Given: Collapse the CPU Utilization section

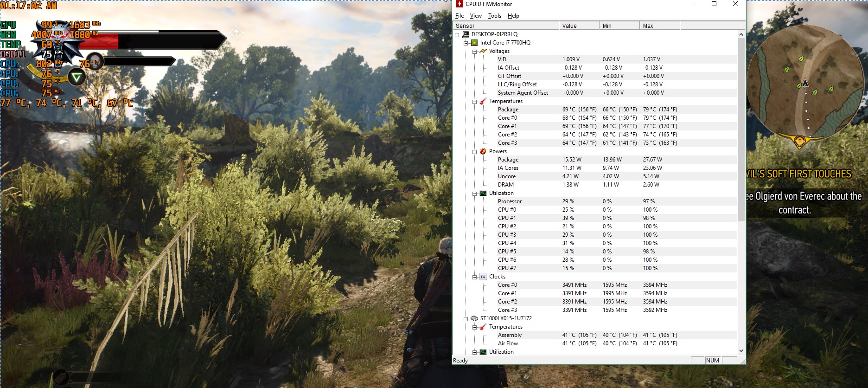Looking at the screenshot, I should pos(475,193).
